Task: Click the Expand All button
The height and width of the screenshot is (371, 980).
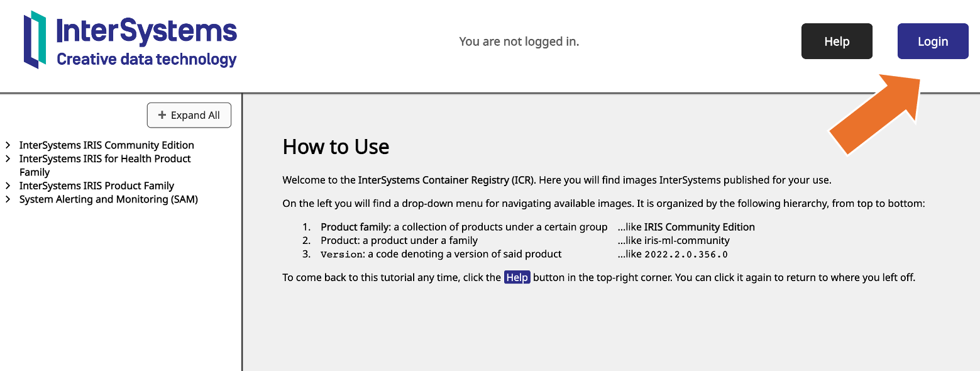Action: click(189, 116)
